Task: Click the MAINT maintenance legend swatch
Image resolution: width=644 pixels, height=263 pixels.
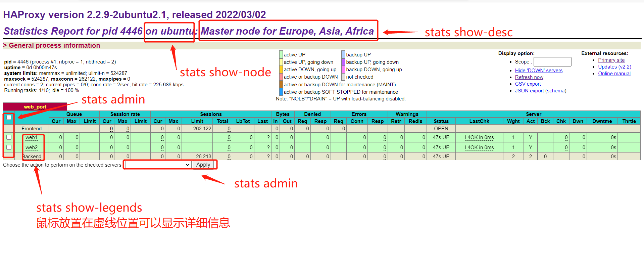Action: point(281,84)
